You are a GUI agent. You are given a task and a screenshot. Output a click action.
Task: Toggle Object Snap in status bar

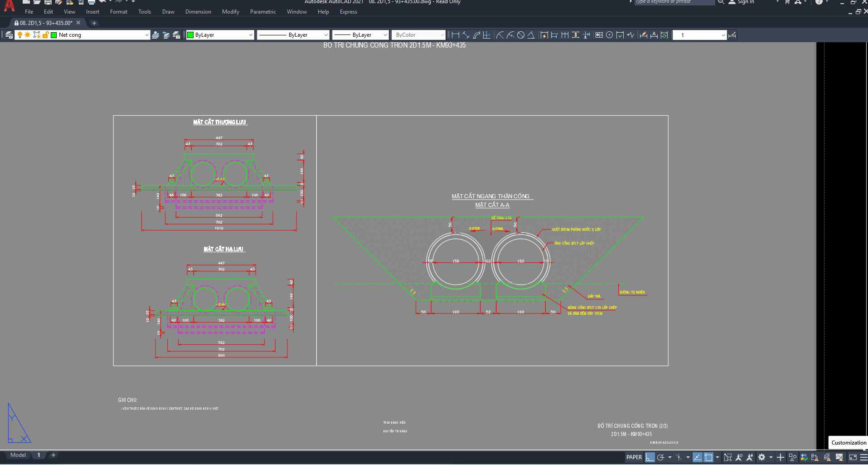tap(708, 457)
